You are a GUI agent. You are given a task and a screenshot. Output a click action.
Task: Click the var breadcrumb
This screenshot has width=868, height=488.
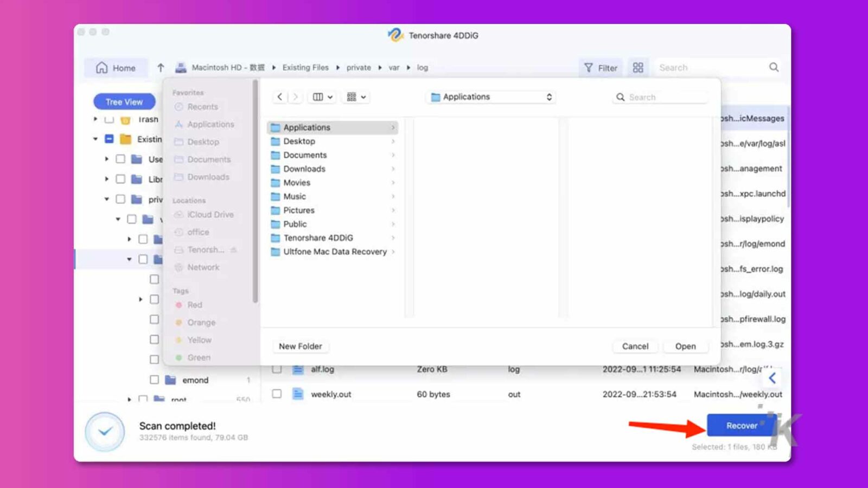pyautogui.click(x=394, y=68)
